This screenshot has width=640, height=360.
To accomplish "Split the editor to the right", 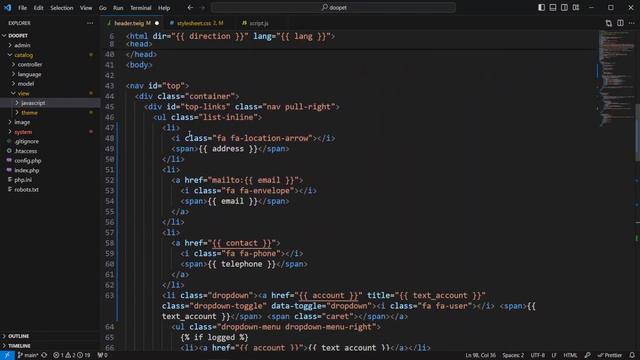I will 620,23.
